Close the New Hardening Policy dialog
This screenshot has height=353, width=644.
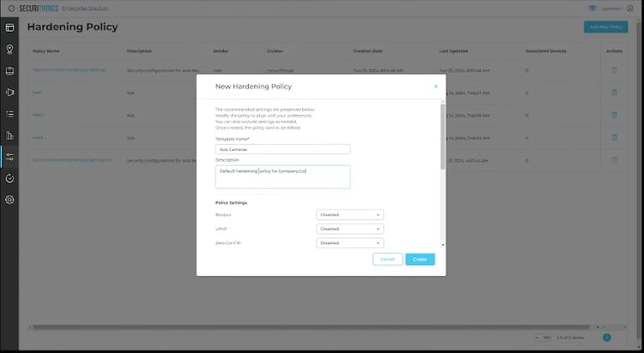pos(436,86)
